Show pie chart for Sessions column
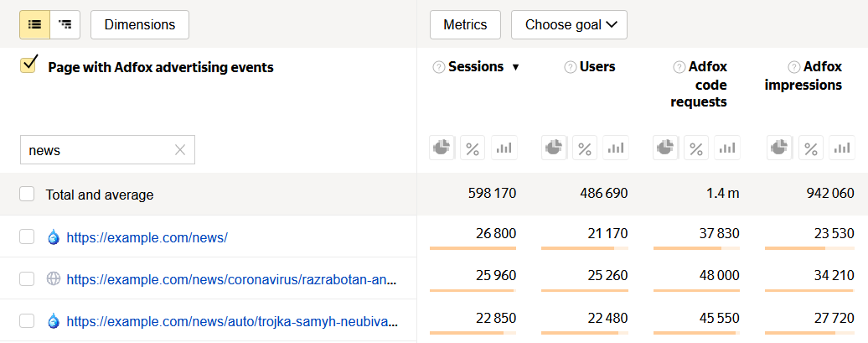The image size is (868, 343). [442, 148]
